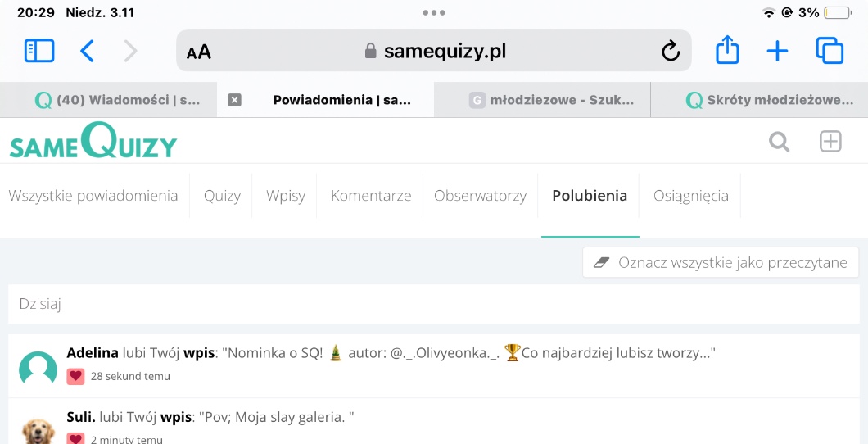
Task: Tap Adelina's avatar picture
Action: [x=38, y=369]
